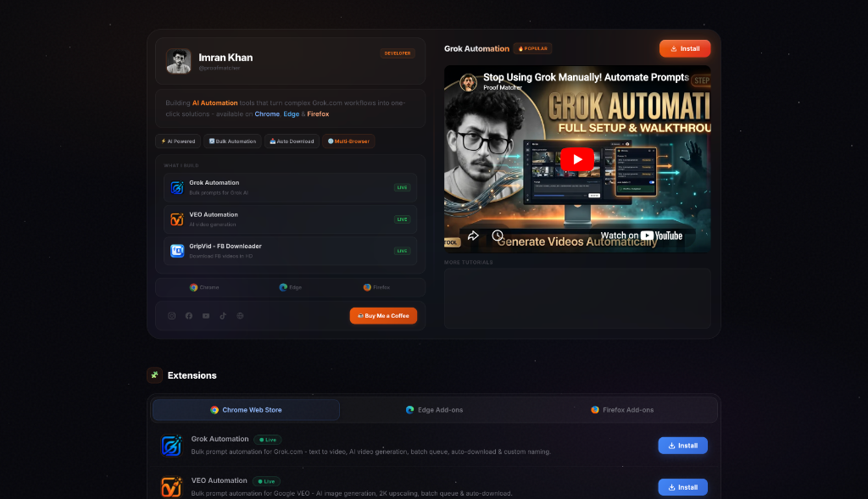Play the Grok Automation YouTube video
The image size is (868, 499).
click(577, 159)
